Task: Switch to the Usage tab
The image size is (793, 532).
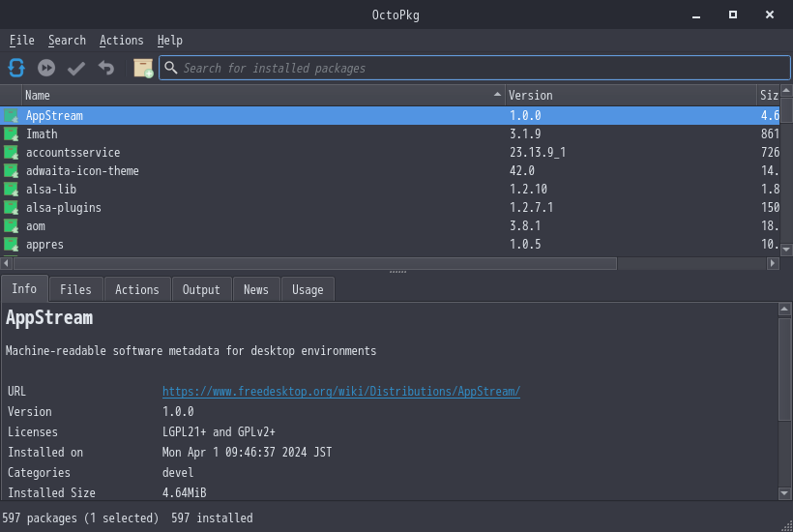Action: pos(308,290)
